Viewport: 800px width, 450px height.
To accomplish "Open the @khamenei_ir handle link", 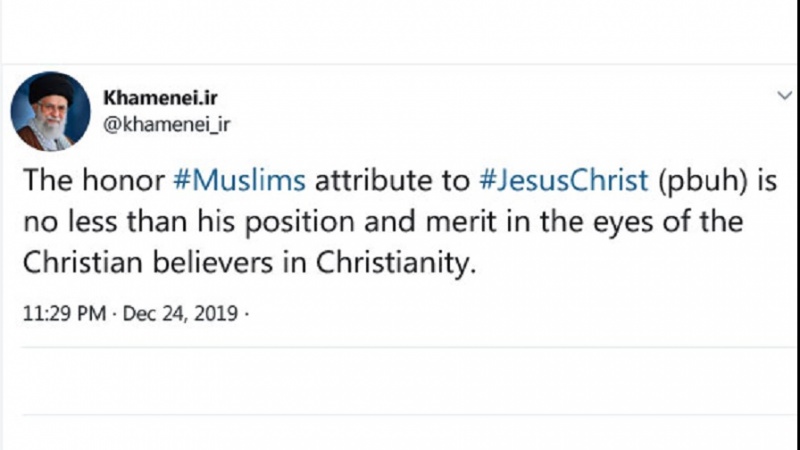I will coord(167,124).
